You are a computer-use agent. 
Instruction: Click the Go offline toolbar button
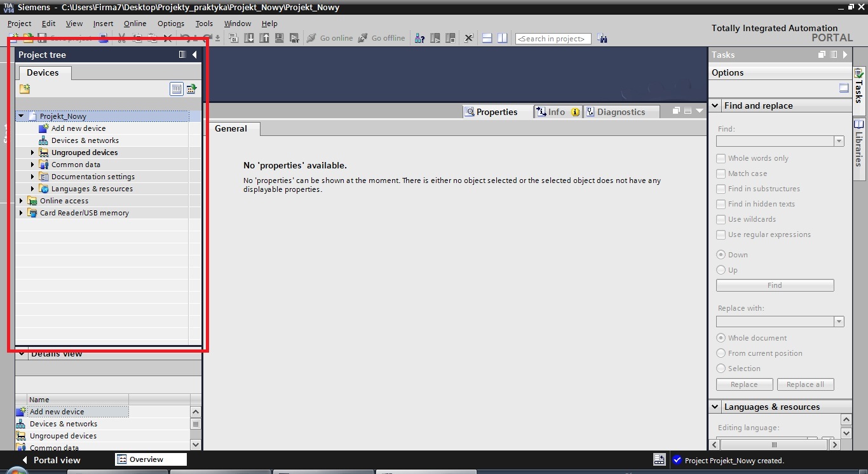point(381,38)
